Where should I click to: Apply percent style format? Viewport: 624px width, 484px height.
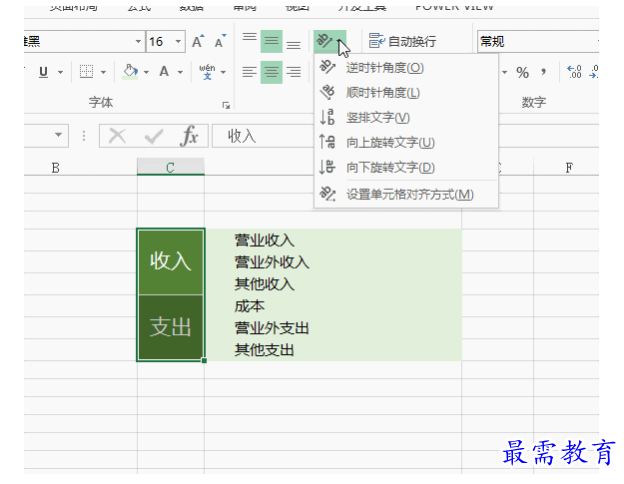[523, 72]
